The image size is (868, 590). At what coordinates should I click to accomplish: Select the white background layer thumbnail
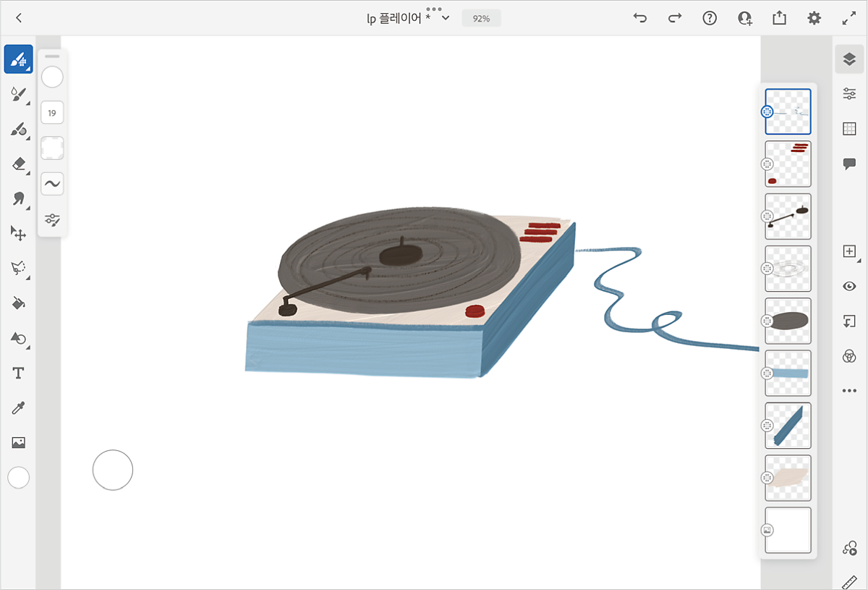coord(788,530)
